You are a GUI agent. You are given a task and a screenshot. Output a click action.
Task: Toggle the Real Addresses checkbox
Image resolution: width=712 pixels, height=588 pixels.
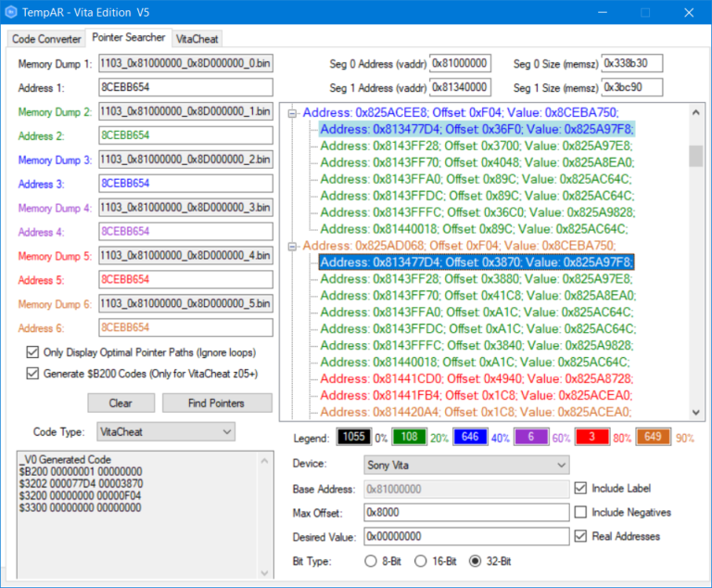580,536
